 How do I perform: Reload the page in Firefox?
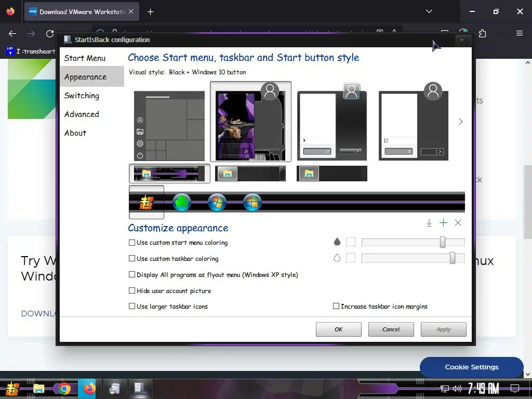50,34
